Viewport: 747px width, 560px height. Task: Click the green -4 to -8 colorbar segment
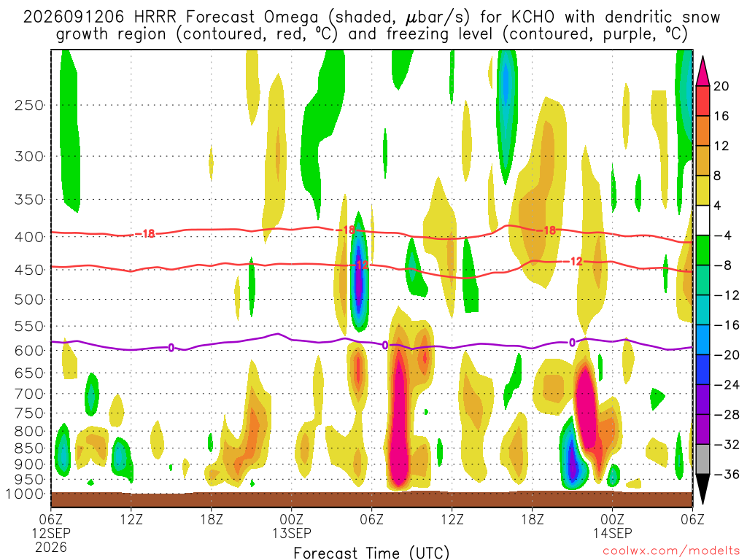[x=703, y=250]
